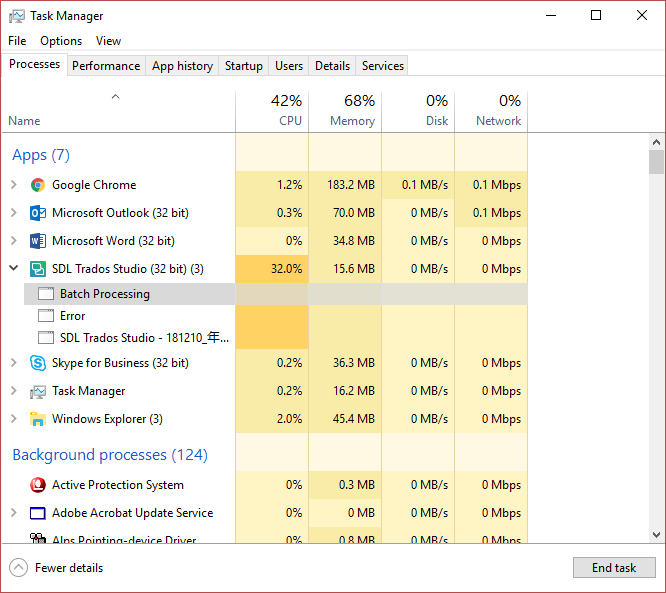The width and height of the screenshot is (666, 593).
Task: Open the Options menu
Action: (x=61, y=41)
